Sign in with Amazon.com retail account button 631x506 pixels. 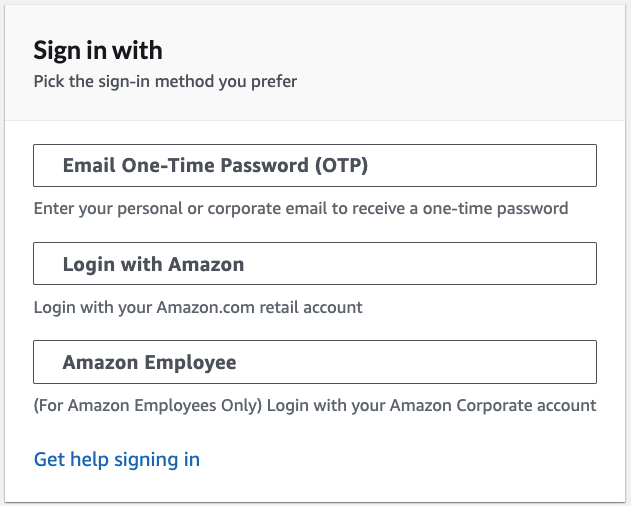coord(315,264)
